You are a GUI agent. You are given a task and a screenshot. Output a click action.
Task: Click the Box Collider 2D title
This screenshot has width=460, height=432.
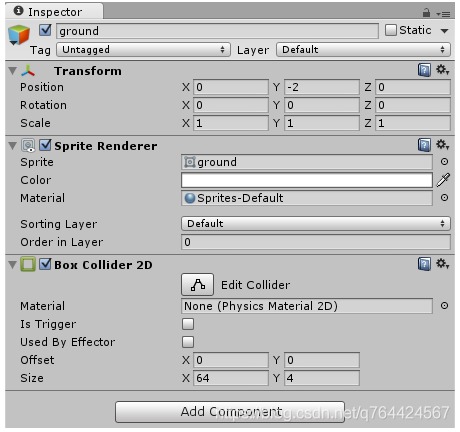point(103,265)
